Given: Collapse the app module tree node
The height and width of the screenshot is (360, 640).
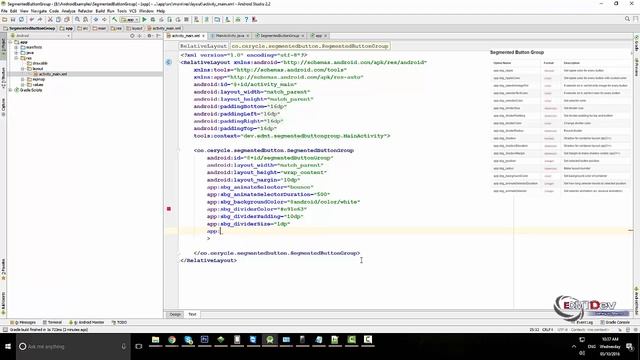Looking at the screenshot, I should [x=11, y=42].
